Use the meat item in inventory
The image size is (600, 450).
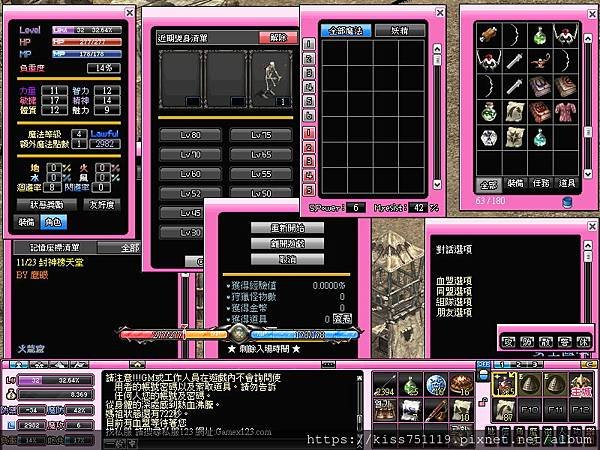(489, 35)
